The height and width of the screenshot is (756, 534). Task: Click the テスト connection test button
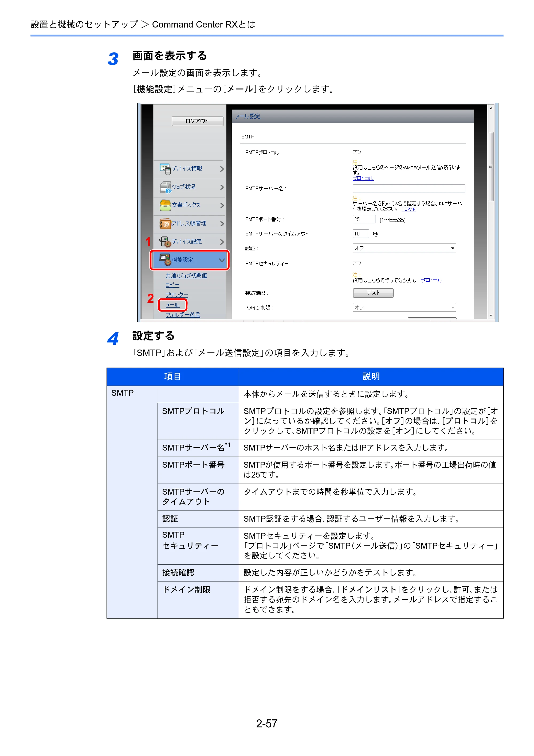[373, 293]
